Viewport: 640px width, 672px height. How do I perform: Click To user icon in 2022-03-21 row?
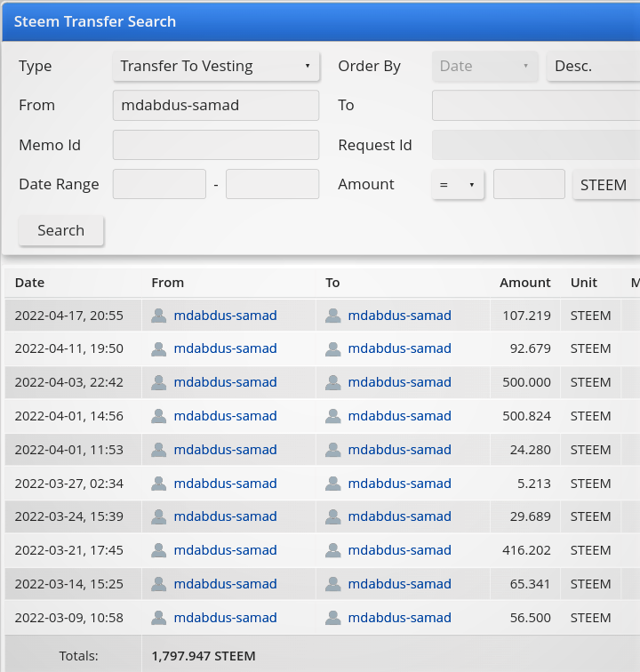pos(333,550)
